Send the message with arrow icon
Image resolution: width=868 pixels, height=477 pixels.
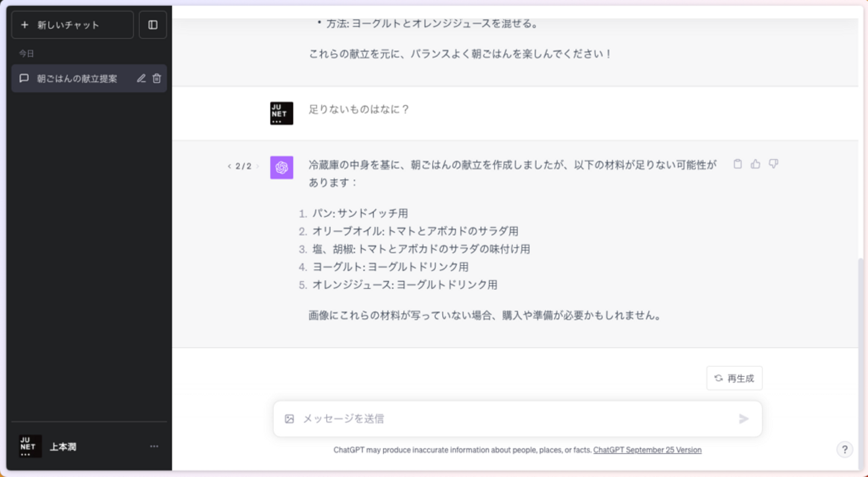point(744,419)
